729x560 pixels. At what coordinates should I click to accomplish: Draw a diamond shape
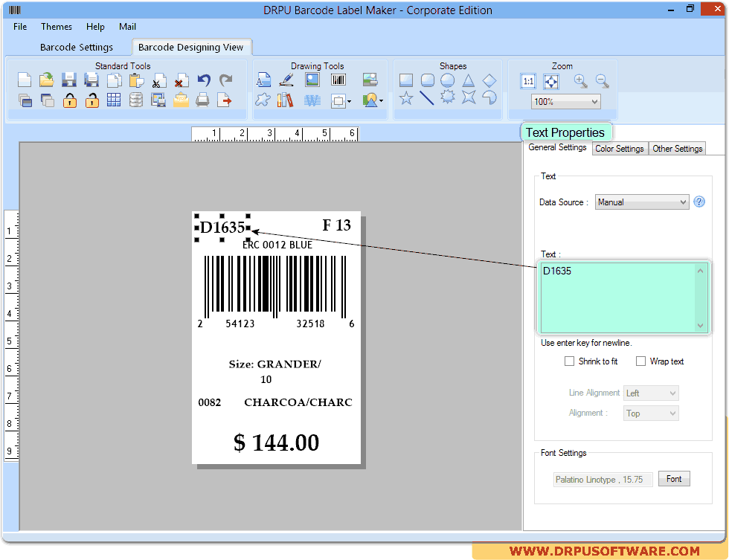click(x=489, y=80)
